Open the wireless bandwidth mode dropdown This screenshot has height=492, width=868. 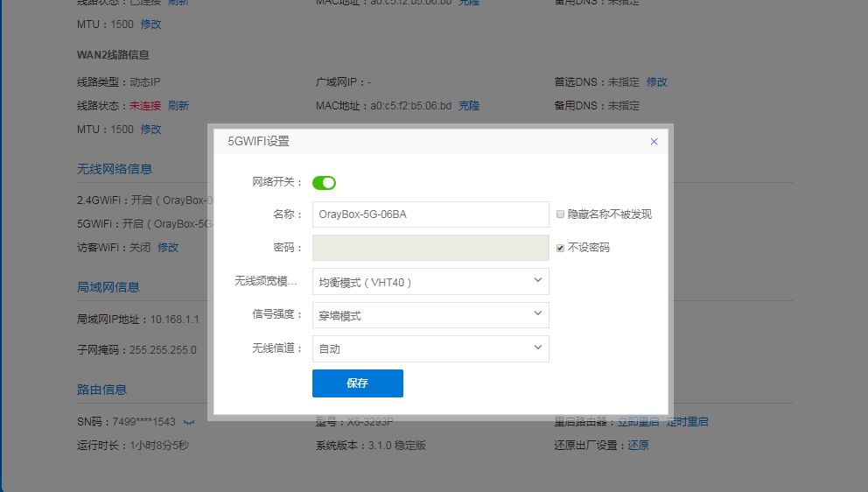point(430,282)
